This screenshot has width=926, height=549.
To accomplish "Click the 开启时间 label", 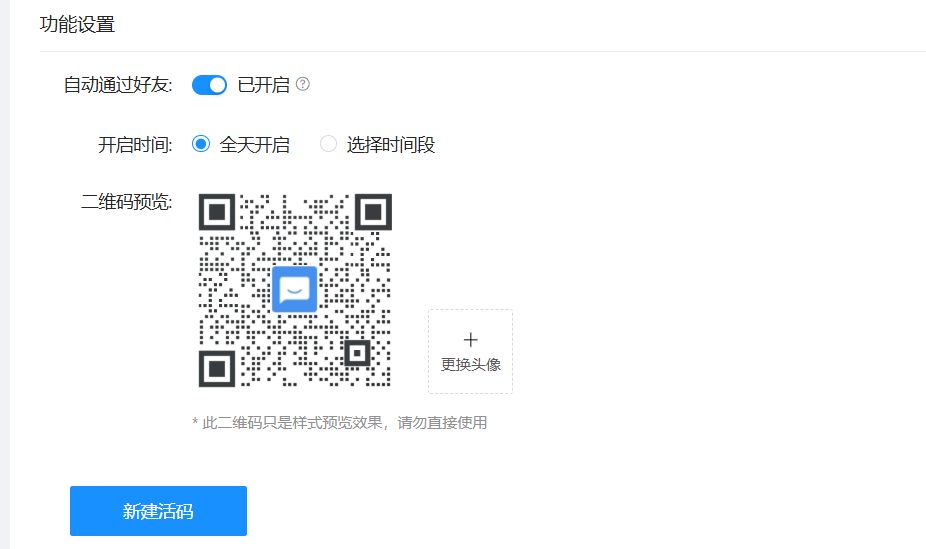I will point(135,145).
